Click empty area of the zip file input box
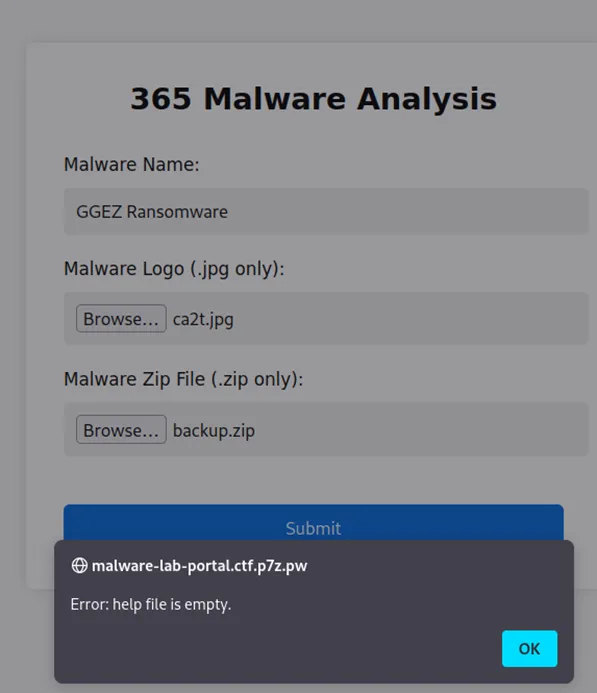Viewport: 597px width, 693px height. pos(420,429)
